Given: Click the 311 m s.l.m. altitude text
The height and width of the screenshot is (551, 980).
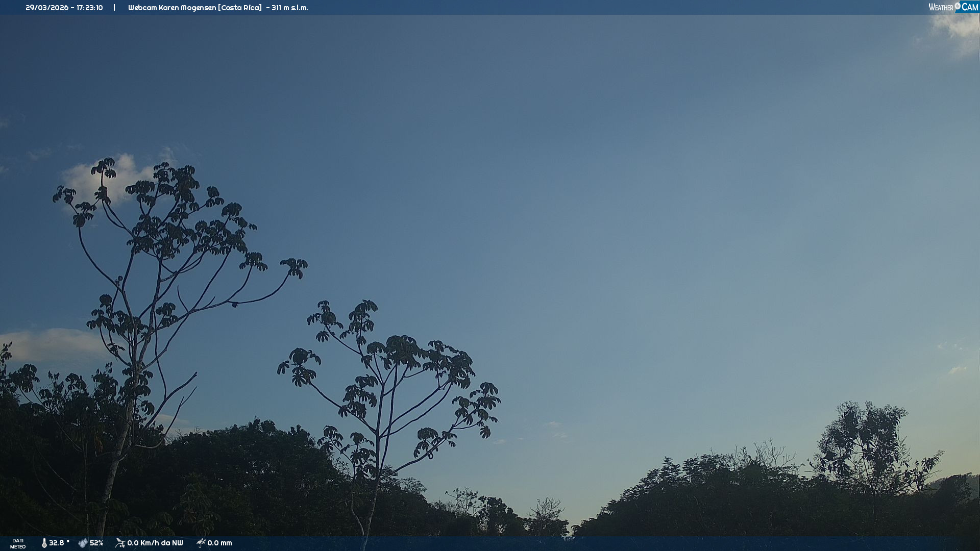Looking at the screenshot, I should click(289, 8).
